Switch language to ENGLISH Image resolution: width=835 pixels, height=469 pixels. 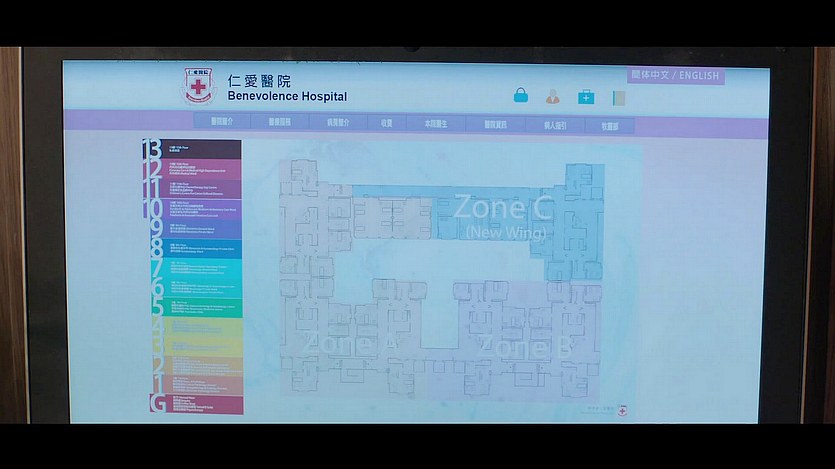(x=699, y=76)
